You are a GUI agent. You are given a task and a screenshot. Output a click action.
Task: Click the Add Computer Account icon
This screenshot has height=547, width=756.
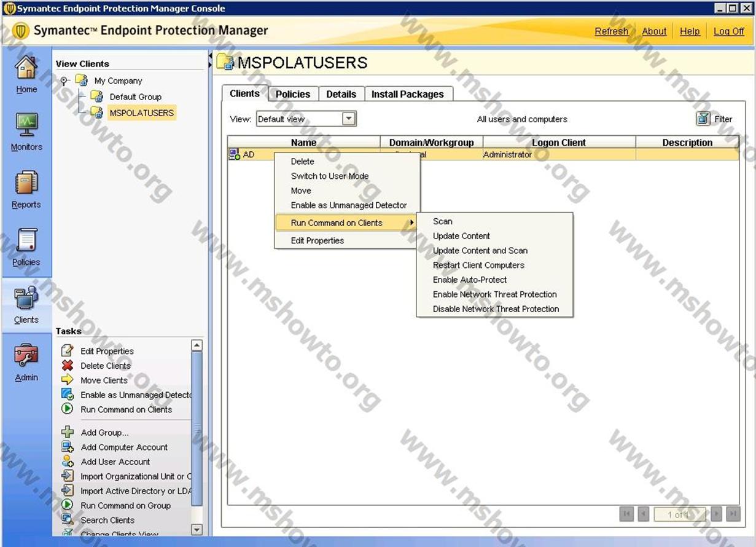pos(68,447)
